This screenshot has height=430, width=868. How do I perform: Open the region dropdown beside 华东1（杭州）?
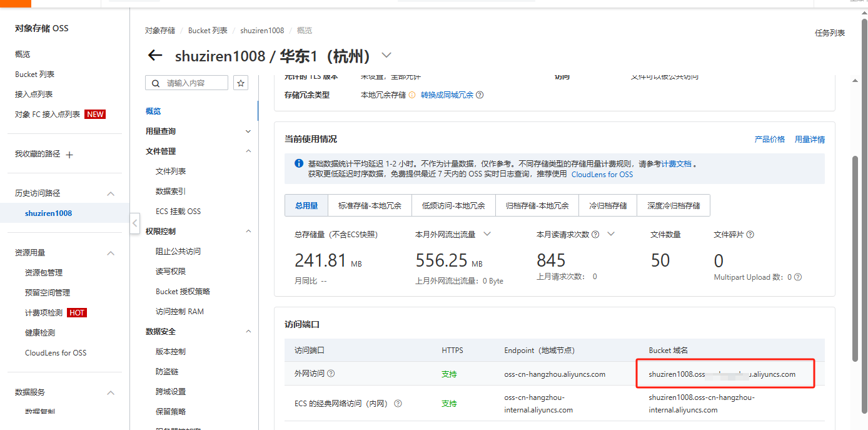click(386, 55)
